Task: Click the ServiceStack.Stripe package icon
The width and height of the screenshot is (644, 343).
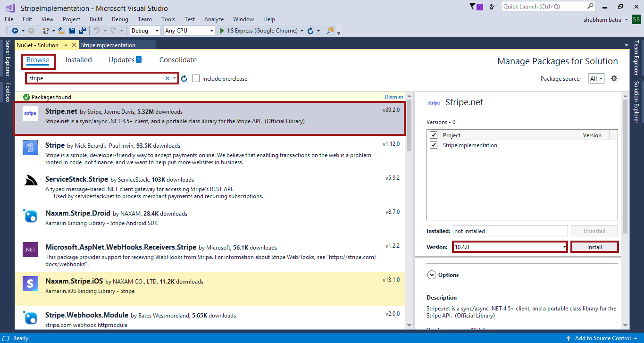Action: (30, 181)
